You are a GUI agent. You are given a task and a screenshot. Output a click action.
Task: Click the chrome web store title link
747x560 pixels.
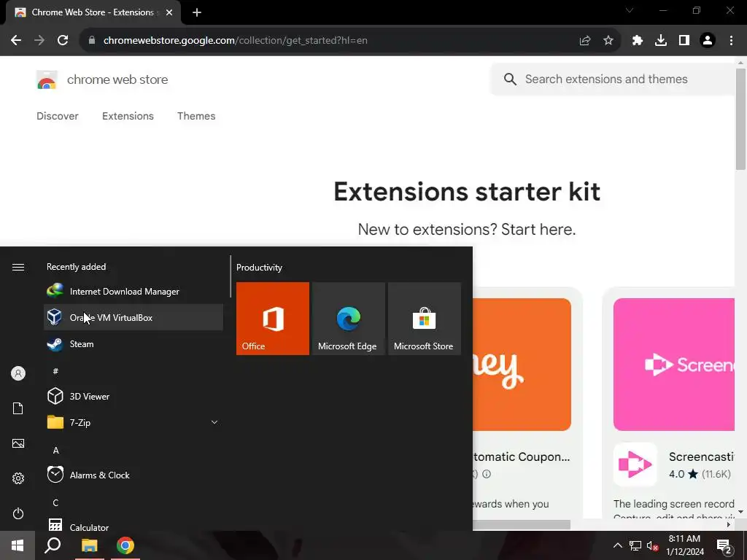click(117, 79)
